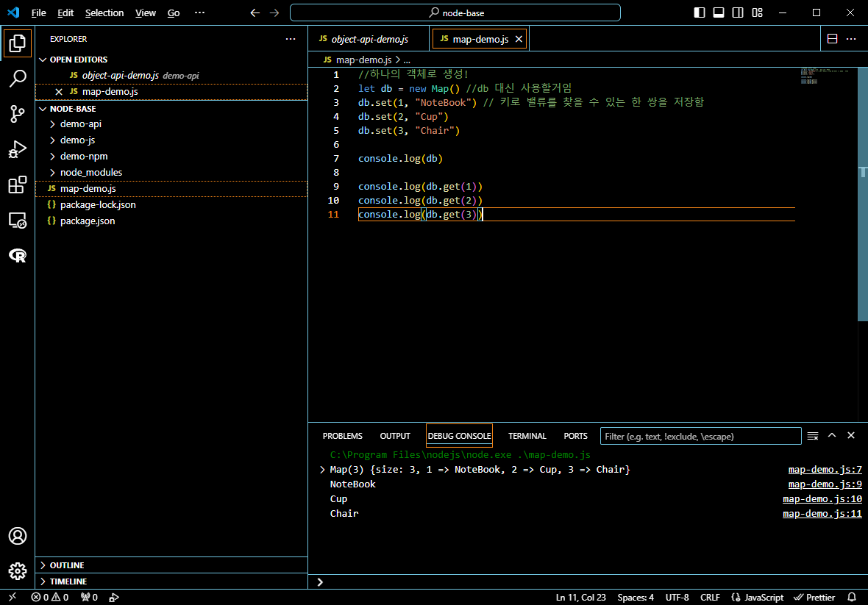This screenshot has width=868, height=605.
Task: Switch to the Output panel tab
Action: click(x=395, y=436)
